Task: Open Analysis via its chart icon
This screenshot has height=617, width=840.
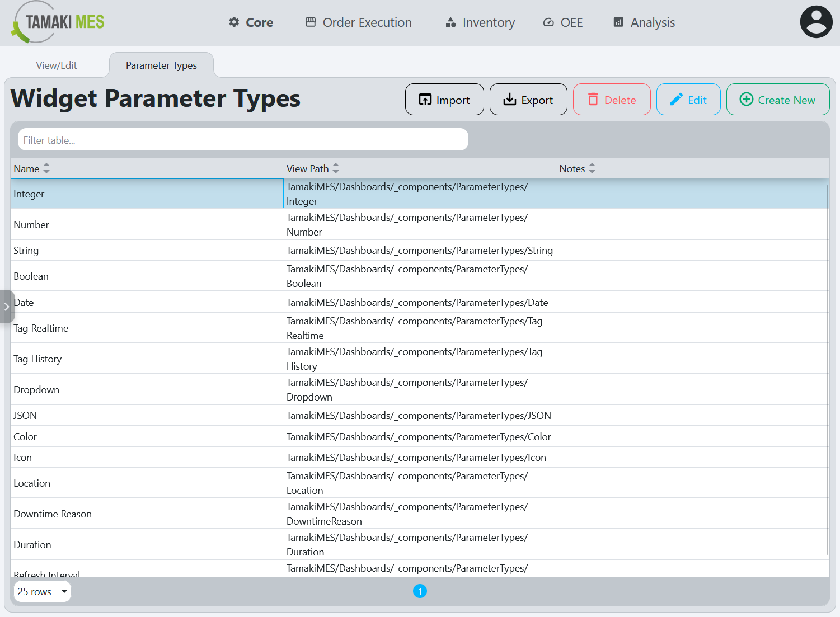Action: [x=618, y=22]
